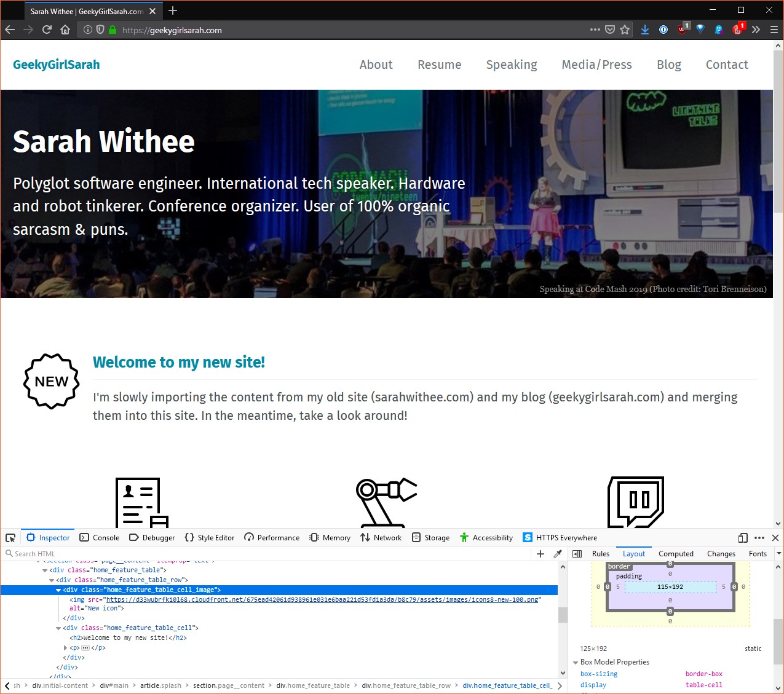The height and width of the screenshot is (694, 784).
Task: Collapse the home_feature_table_row div node
Action: coord(52,580)
